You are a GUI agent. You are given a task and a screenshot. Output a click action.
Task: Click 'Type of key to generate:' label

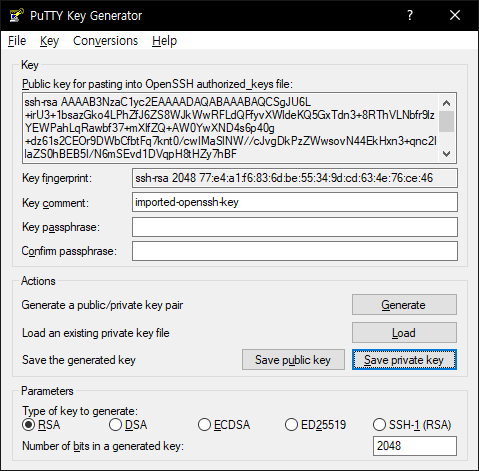(x=80, y=411)
